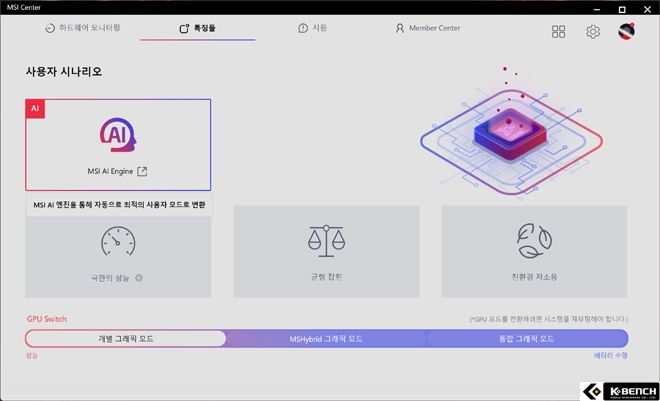660x401 pixels.
Task: Open the hardware monitoring tab (하드웨어 모니터링)
Action: coord(82,28)
